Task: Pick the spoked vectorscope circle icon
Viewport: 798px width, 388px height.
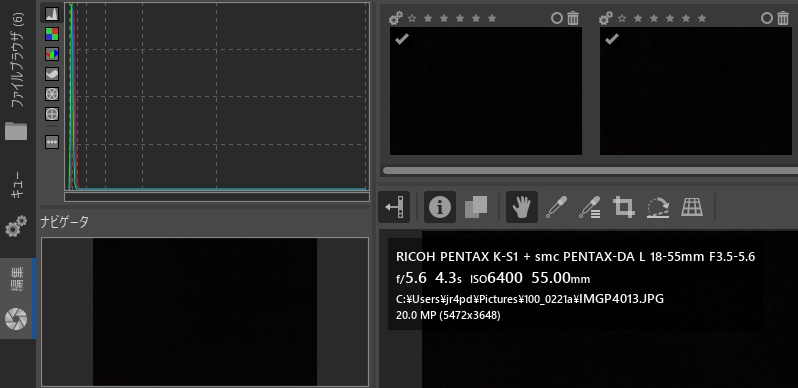Action: (x=52, y=94)
